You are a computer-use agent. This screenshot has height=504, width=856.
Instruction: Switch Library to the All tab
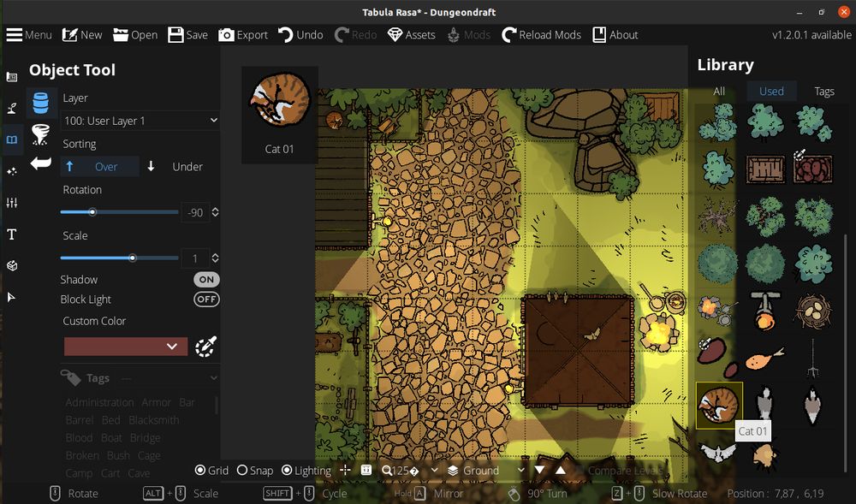(x=719, y=91)
